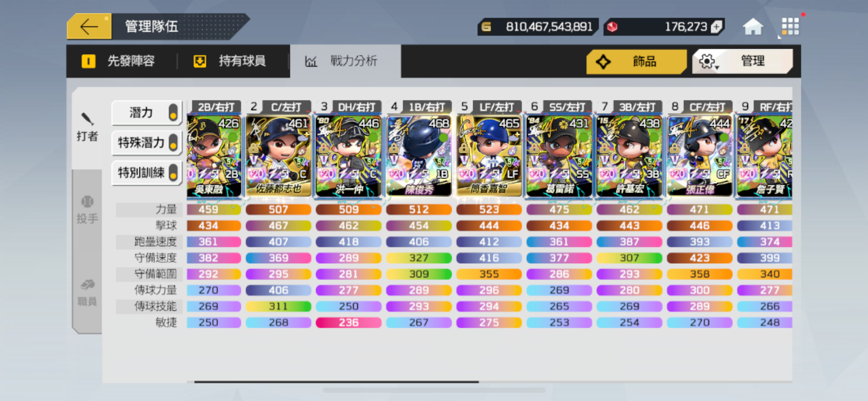Click the horizontal scrollbar below stats
This screenshot has width=868, height=401.
(x=336, y=381)
